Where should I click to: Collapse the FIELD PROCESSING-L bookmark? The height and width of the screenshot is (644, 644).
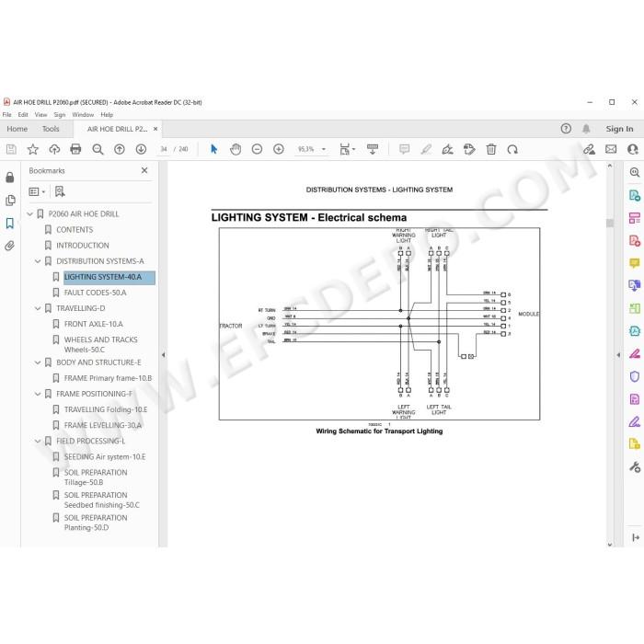click(38, 441)
